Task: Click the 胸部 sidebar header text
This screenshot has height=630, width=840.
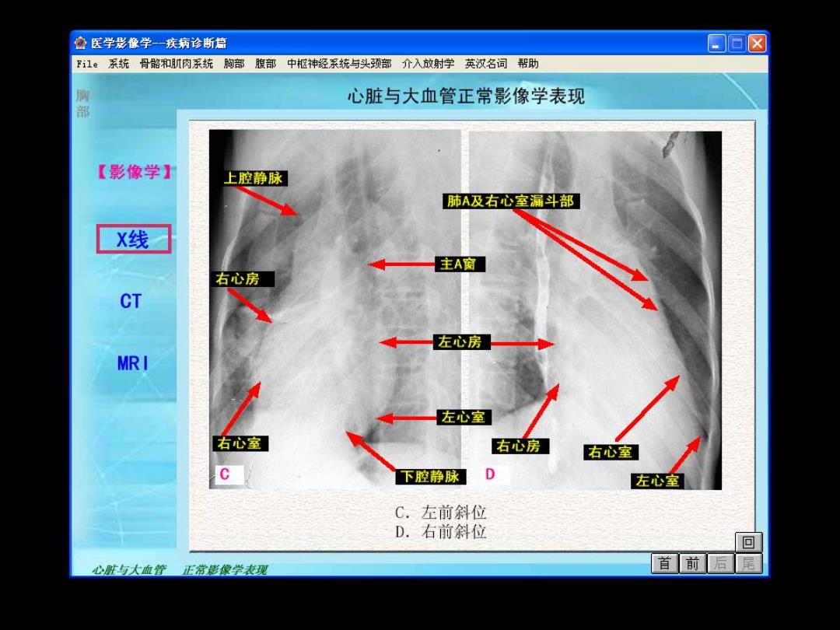Action: 82,103
